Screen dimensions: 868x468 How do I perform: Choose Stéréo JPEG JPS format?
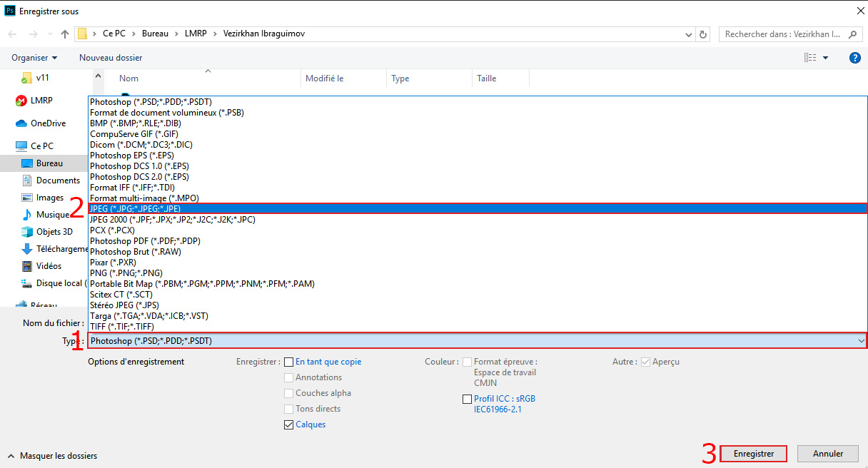(x=477, y=305)
